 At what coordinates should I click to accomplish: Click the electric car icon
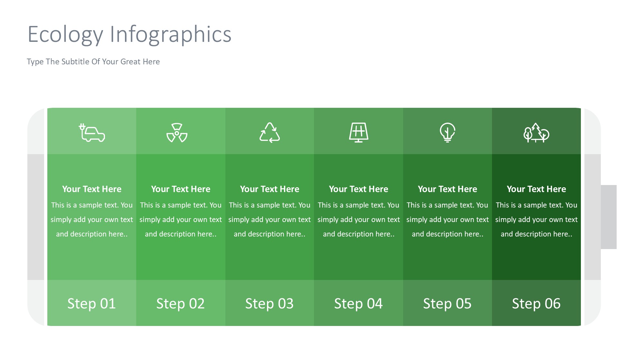coord(92,133)
